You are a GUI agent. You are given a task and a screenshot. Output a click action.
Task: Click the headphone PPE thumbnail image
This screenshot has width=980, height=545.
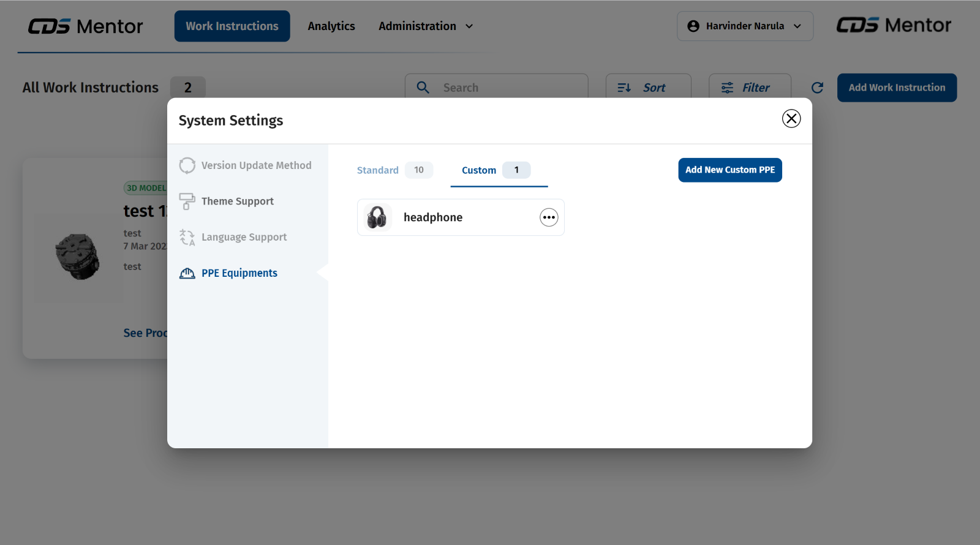coord(377,217)
